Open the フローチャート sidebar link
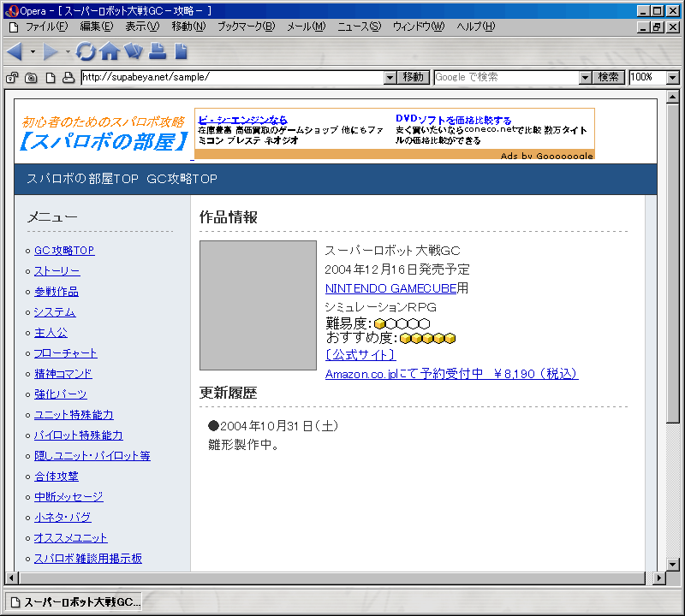685x616 pixels. [x=66, y=353]
